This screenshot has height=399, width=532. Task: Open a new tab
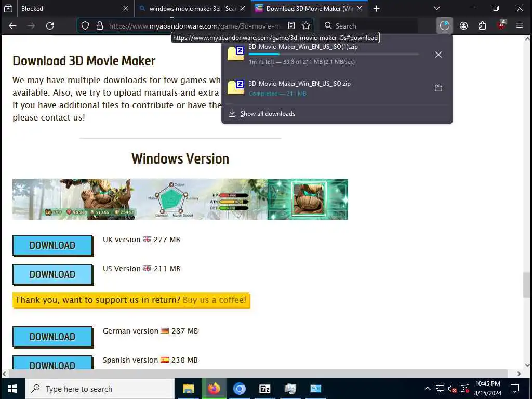tap(376, 8)
